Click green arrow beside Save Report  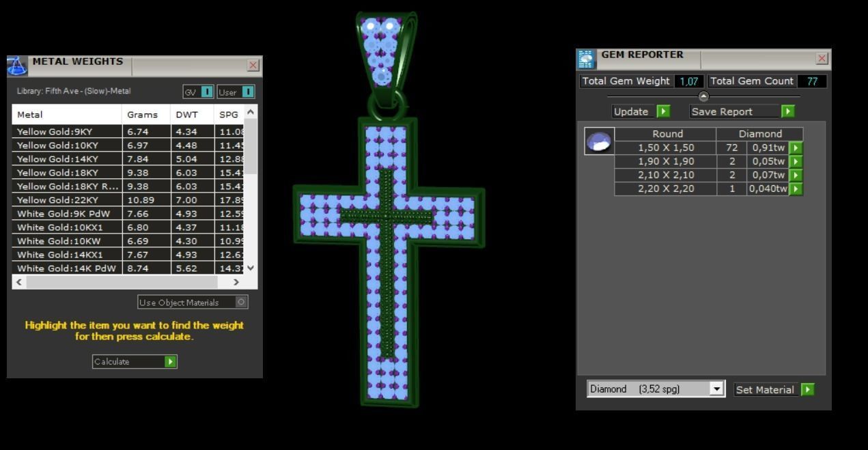pyautogui.click(x=788, y=111)
